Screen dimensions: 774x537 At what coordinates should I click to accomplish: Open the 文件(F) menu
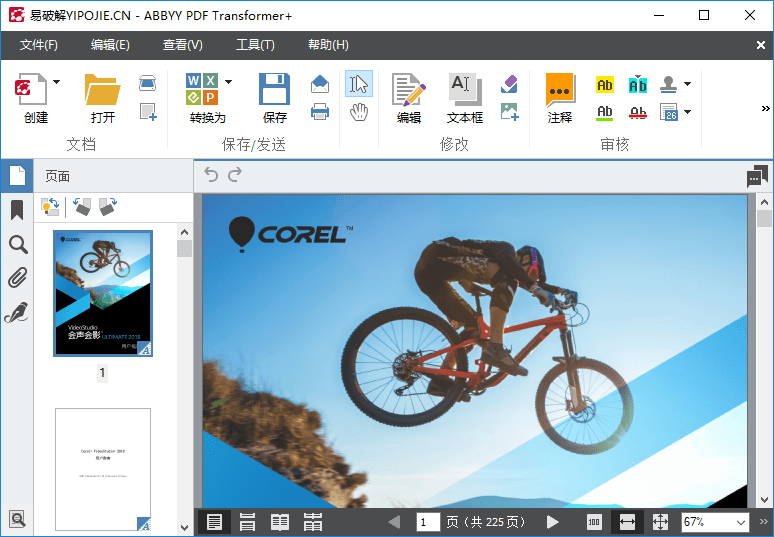pyautogui.click(x=39, y=45)
